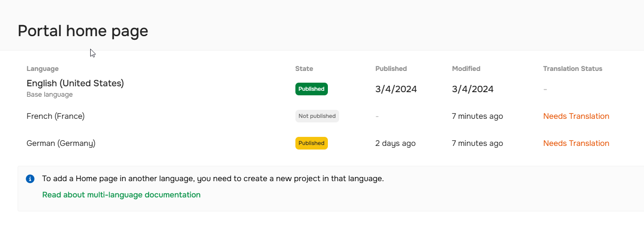Click English modified date 3/4/2024

pyautogui.click(x=473, y=89)
